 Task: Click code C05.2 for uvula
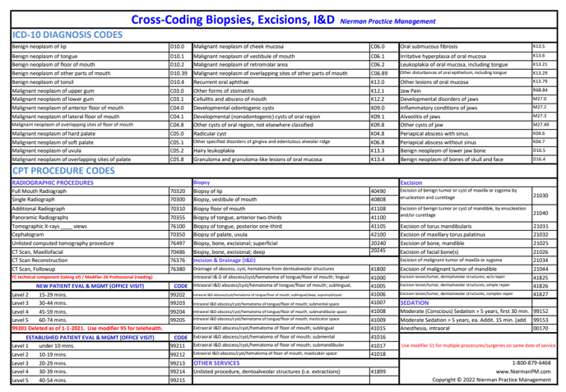click(177, 150)
